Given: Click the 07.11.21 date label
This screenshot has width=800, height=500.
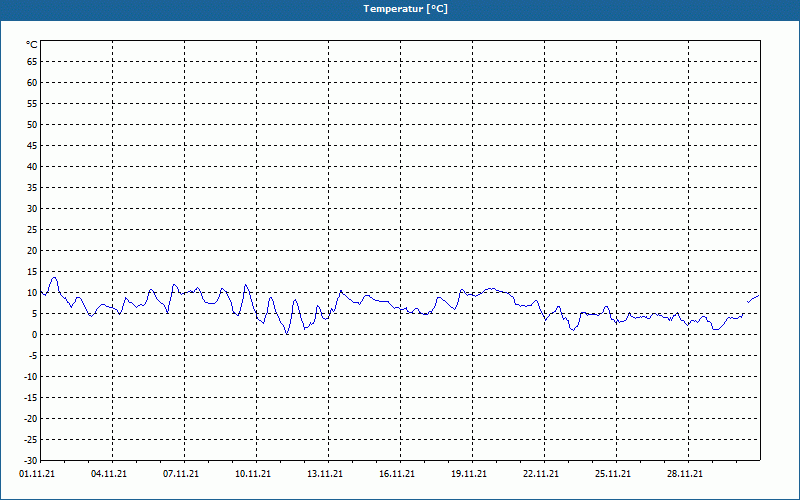Looking at the screenshot, I should pyautogui.click(x=181, y=473).
